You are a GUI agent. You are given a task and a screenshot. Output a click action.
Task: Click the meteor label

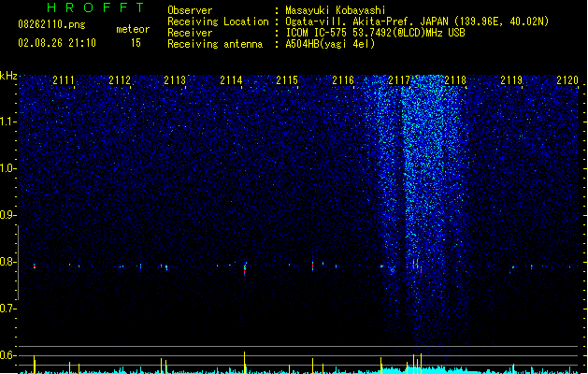point(133,29)
